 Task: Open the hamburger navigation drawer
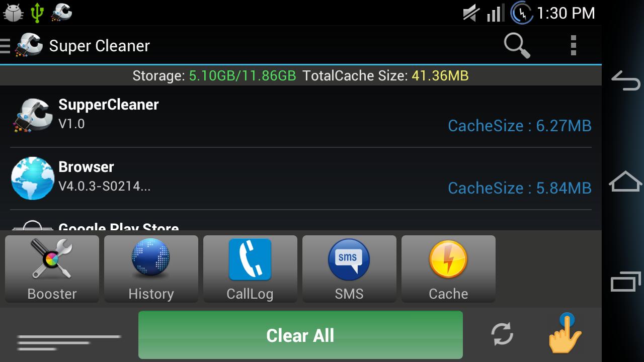5,46
